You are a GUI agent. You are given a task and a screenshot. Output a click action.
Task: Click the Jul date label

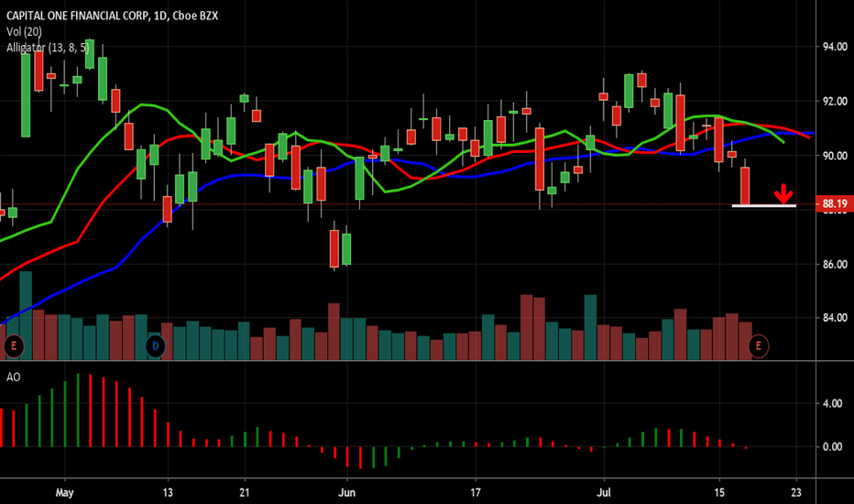pyautogui.click(x=604, y=493)
